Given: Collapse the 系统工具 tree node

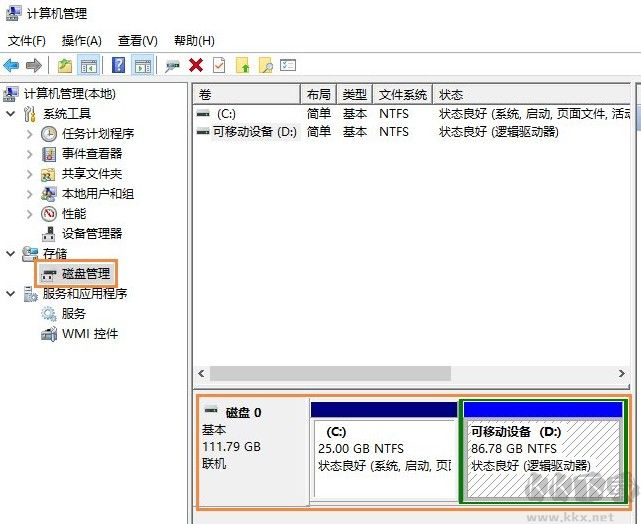Looking at the screenshot, I should [x=11, y=114].
